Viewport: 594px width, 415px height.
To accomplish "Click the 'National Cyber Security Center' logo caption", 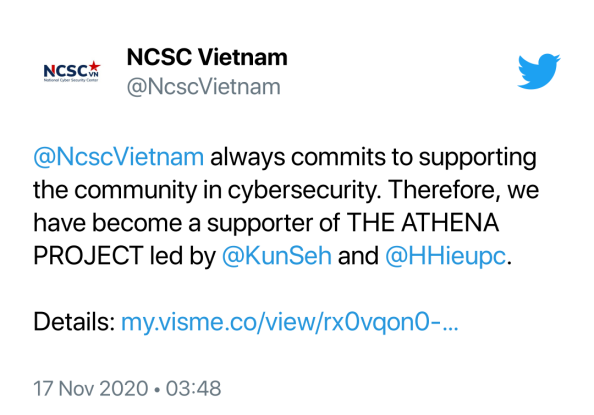I will [71, 80].
